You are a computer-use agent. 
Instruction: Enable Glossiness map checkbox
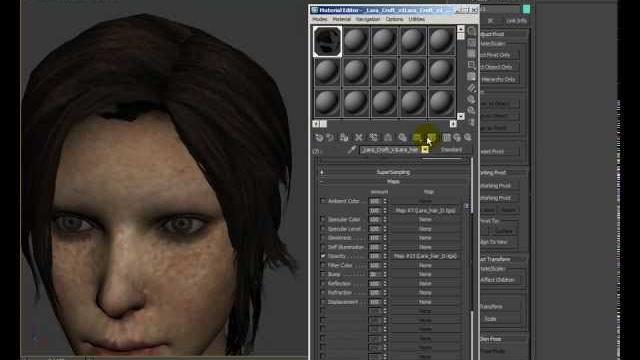click(322, 238)
